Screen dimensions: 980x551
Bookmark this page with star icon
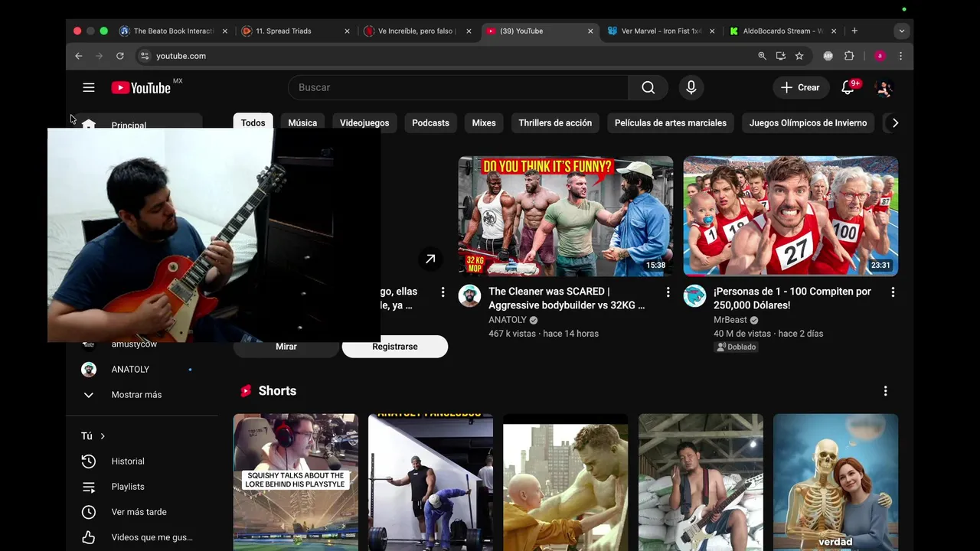pos(799,56)
